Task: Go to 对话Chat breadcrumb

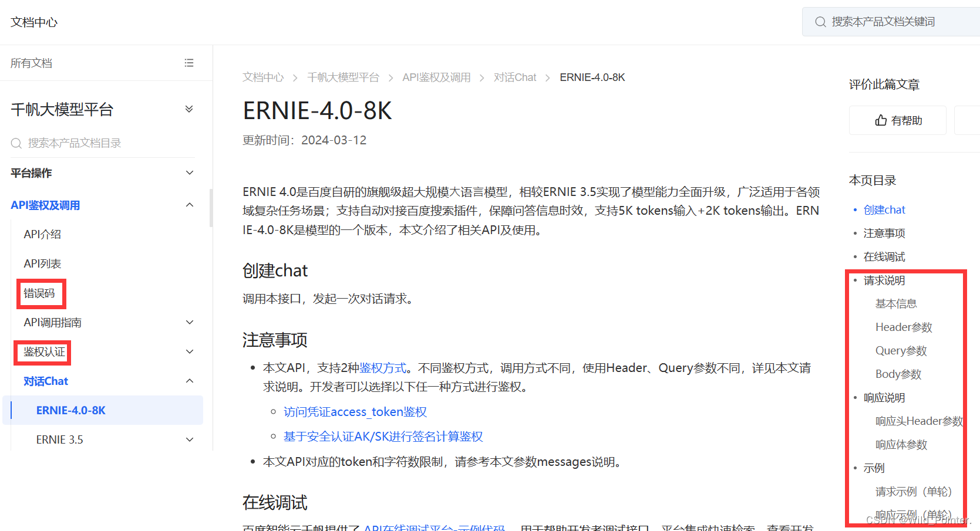Action: pyautogui.click(x=515, y=77)
